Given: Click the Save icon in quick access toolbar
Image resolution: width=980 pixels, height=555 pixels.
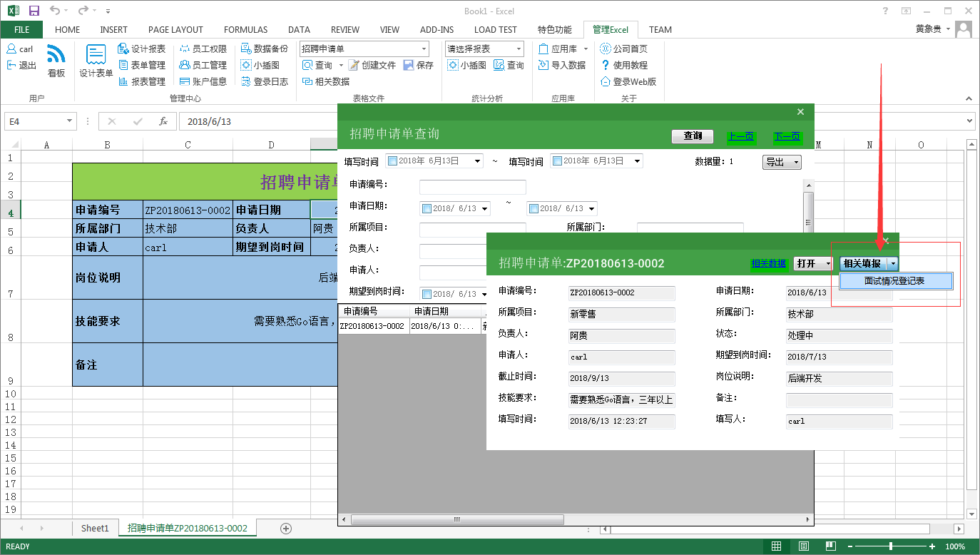Looking at the screenshot, I should (x=34, y=11).
